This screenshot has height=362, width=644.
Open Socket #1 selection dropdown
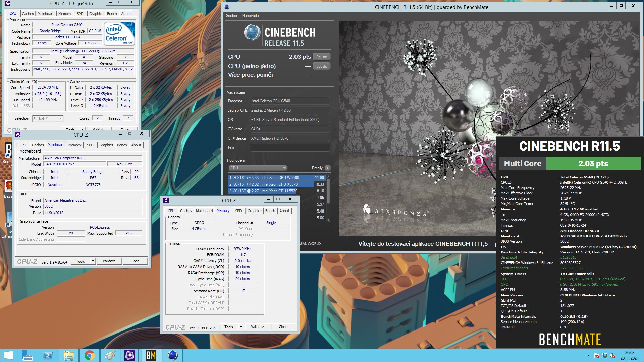[48, 119]
